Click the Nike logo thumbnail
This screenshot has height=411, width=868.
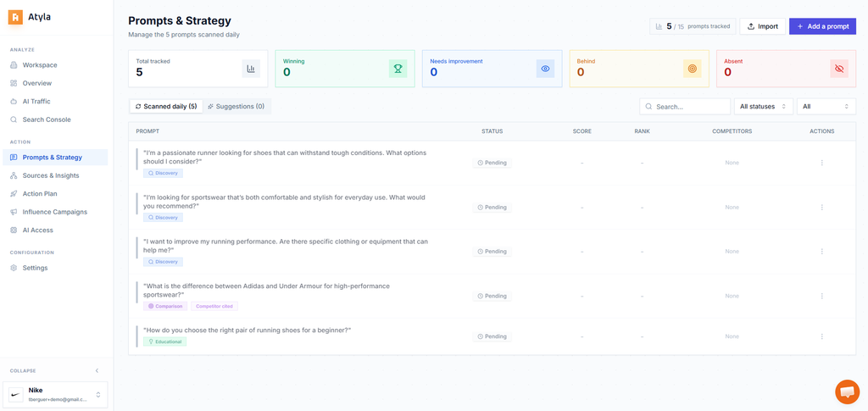(x=17, y=394)
